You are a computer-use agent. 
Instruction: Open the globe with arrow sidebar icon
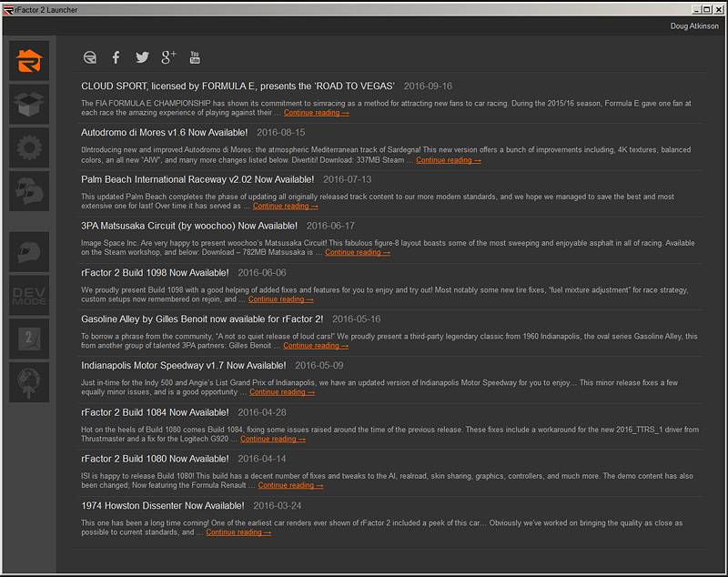point(29,382)
